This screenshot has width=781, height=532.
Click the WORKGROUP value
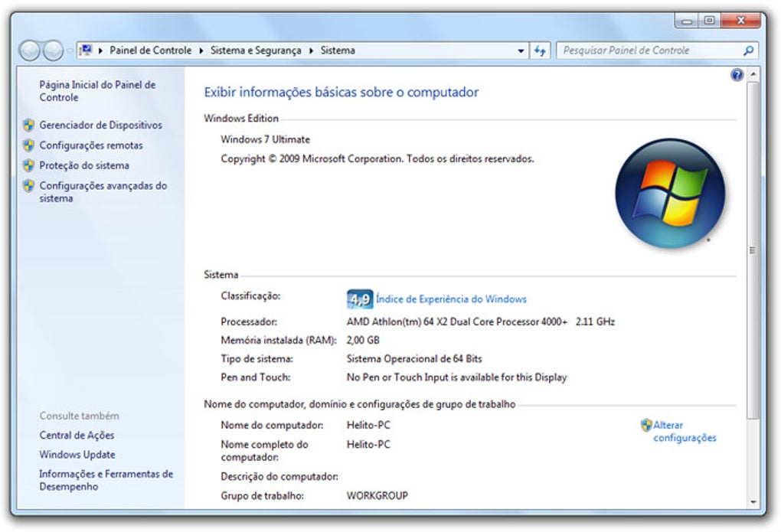click(x=377, y=495)
